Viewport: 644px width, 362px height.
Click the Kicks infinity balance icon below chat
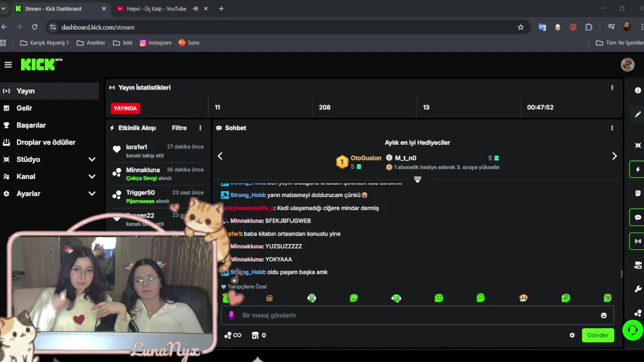233,335
